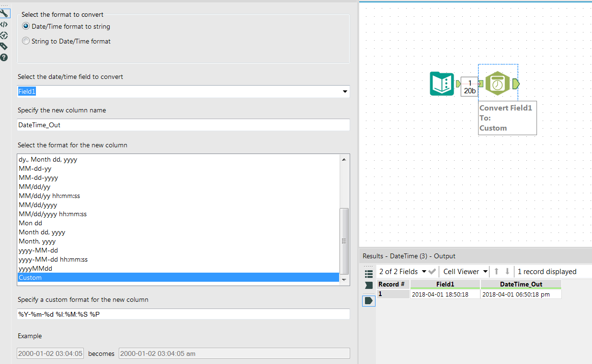Select the wrench Configuration icon in sidebar

4,13
